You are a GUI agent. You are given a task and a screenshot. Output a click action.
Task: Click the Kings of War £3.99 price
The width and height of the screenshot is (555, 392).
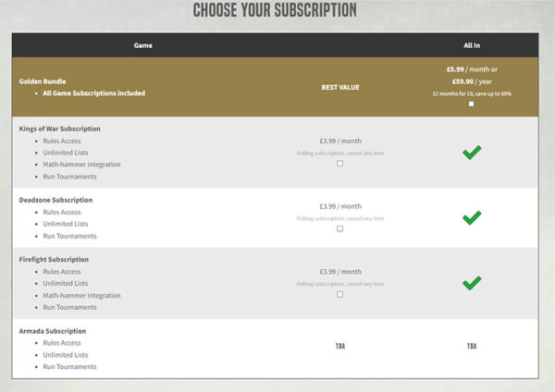pyautogui.click(x=339, y=141)
